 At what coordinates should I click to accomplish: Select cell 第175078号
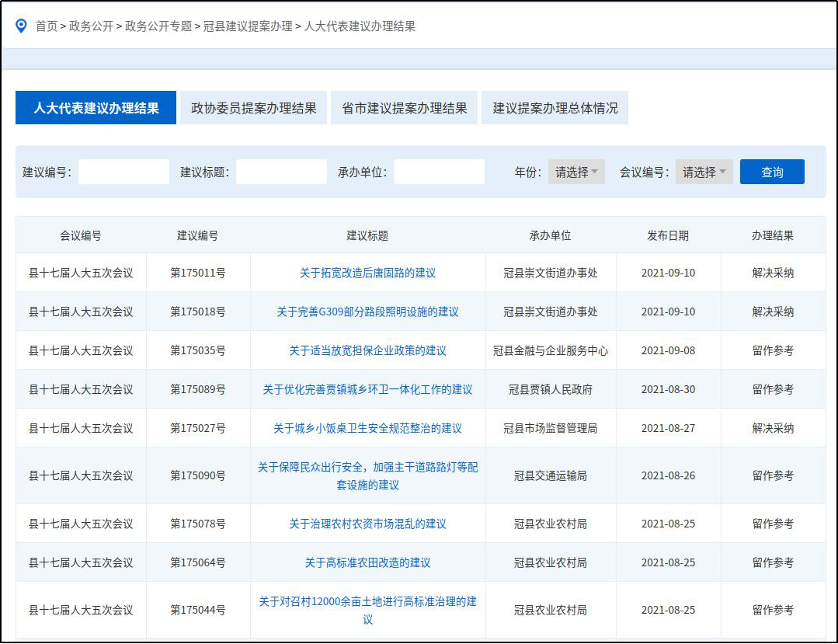click(x=198, y=524)
